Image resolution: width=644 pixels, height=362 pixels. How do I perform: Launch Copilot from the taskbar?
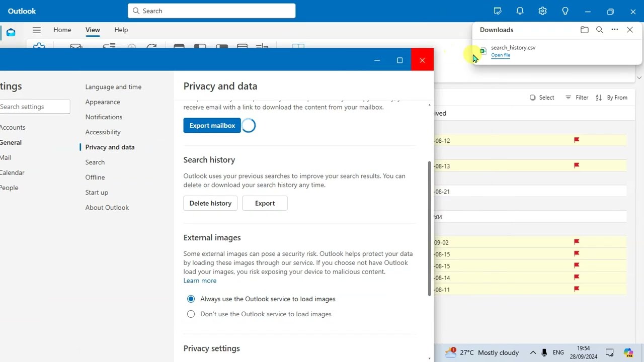click(628, 352)
